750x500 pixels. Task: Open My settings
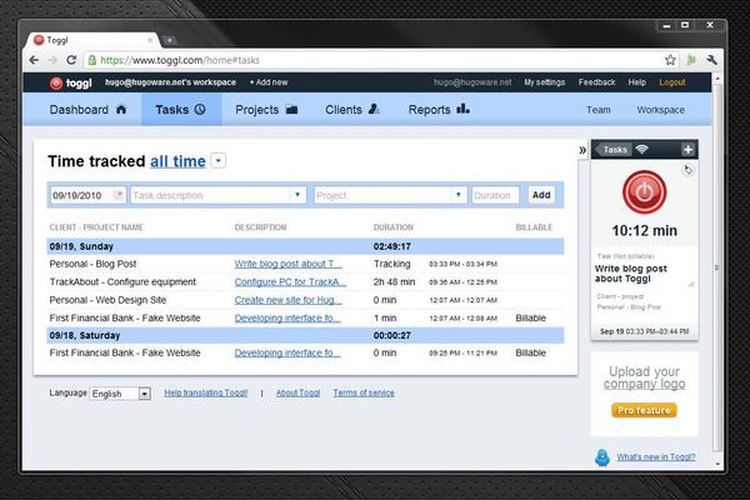tap(544, 82)
